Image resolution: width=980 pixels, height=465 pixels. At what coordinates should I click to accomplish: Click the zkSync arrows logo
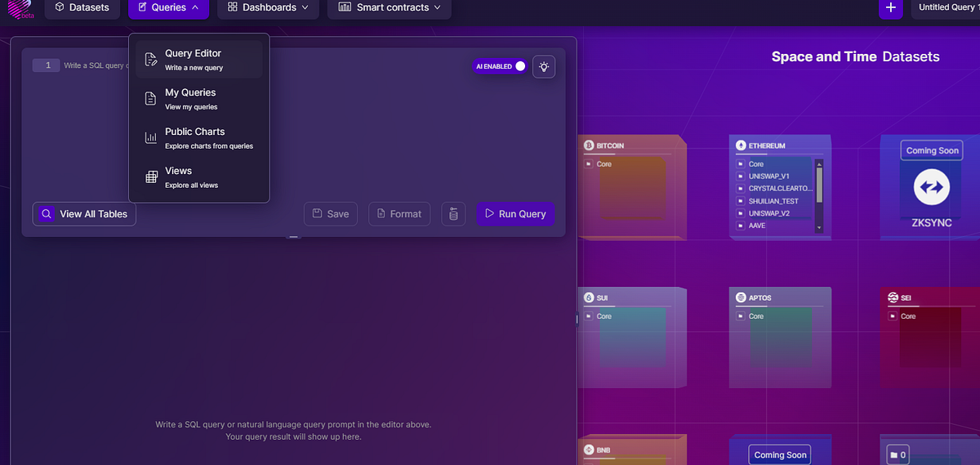[931, 189]
